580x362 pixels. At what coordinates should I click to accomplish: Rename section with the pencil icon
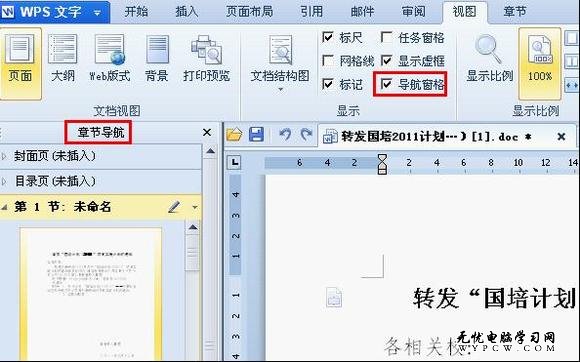(174, 207)
